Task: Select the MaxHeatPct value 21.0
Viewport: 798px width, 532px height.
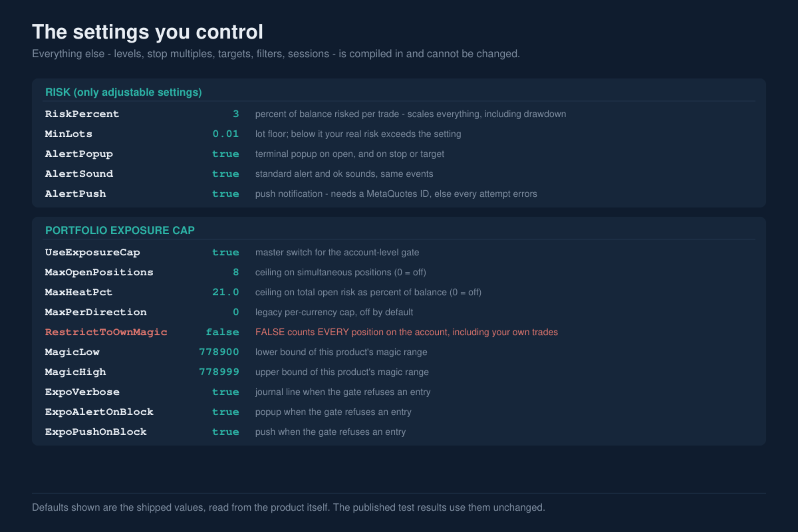Action: click(x=225, y=292)
